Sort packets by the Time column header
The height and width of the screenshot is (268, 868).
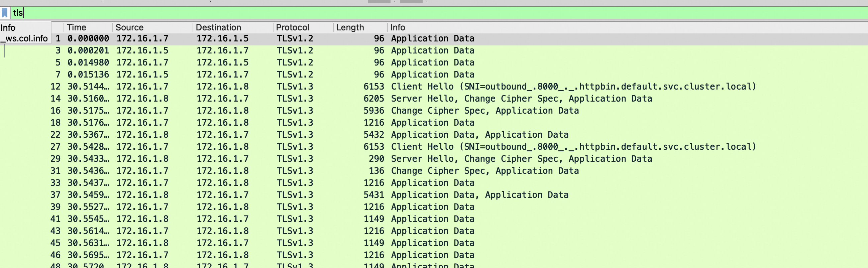pos(88,27)
